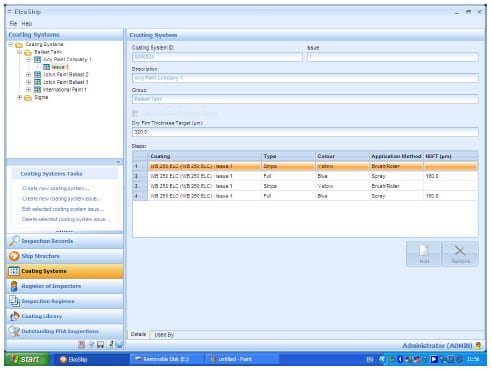Switch to the Used By tab
Viewport: 492px width, 370px height.
click(164, 334)
